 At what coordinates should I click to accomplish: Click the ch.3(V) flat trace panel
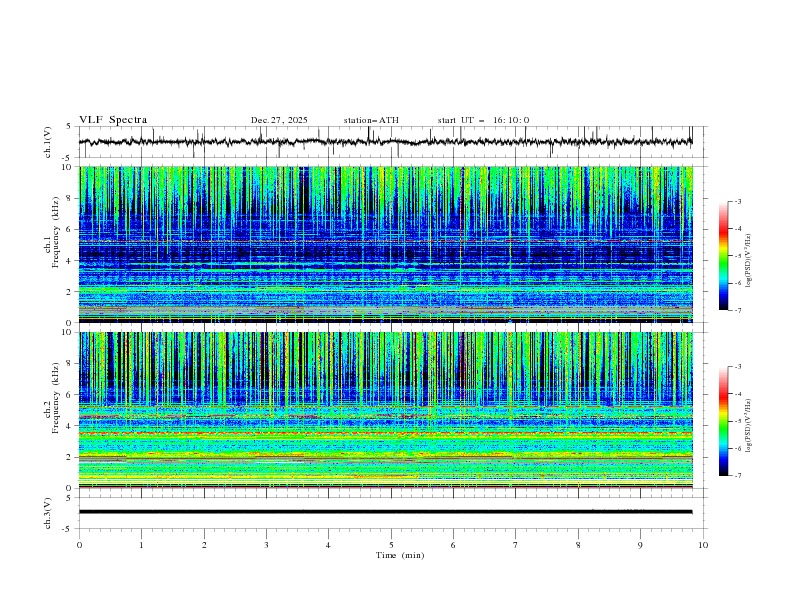(391, 512)
